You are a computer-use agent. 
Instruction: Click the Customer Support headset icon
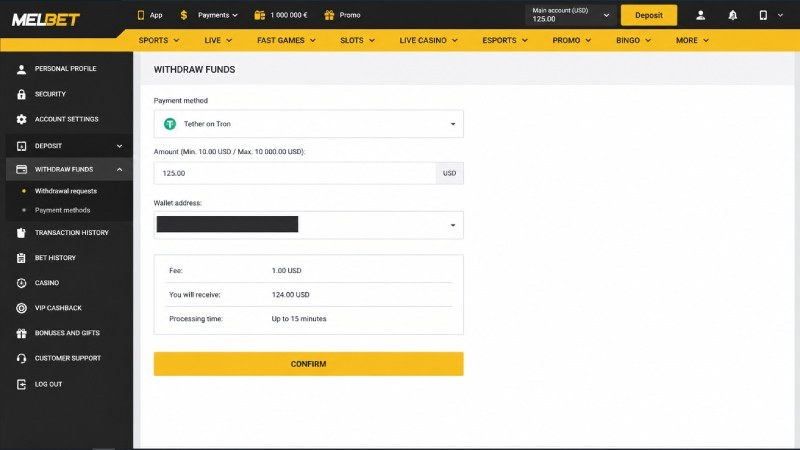21,359
